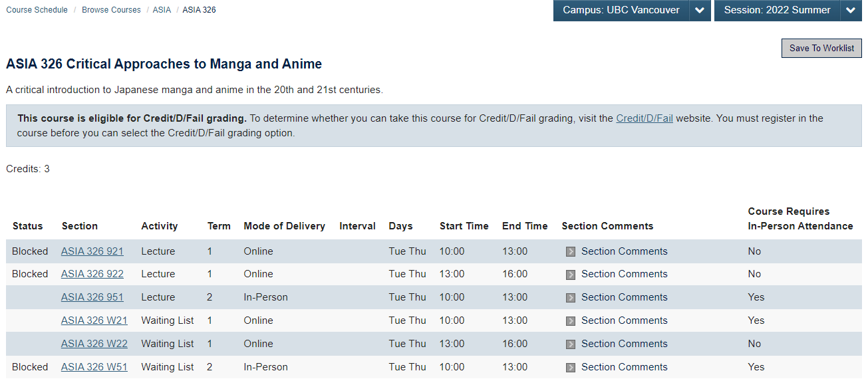Open waiting list ASIA 326 W21
This screenshot has width=868, height=381.
coord(94,320)
